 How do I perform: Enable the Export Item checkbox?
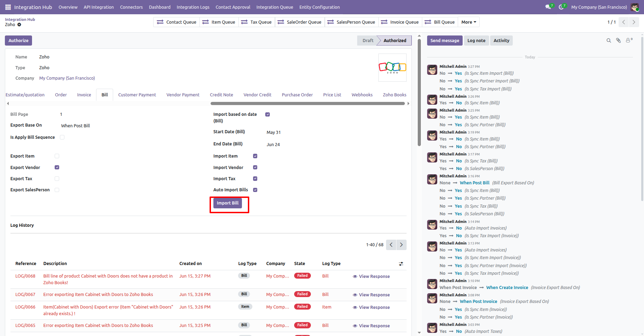[x=57, y=156]
